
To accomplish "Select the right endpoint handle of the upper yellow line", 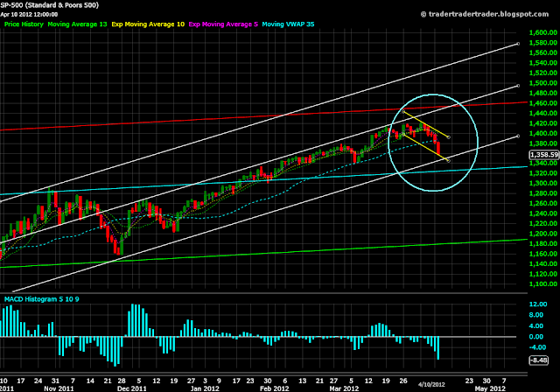I will click(449, 137).
